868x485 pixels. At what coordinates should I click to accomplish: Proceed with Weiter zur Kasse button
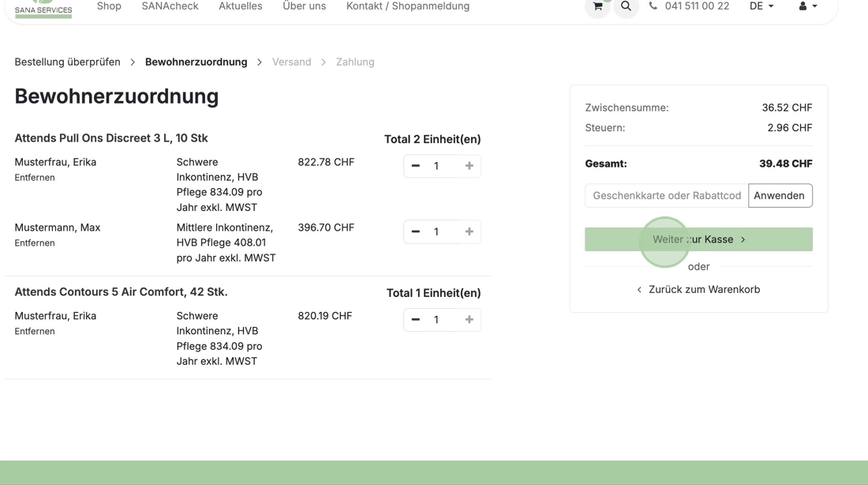[x=698, y=239]
